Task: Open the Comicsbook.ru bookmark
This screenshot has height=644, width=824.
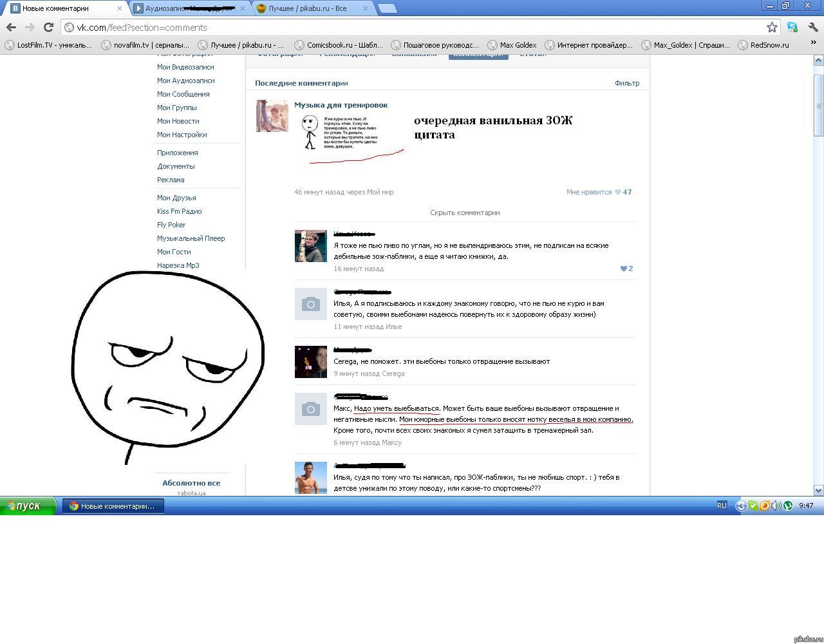Action: pos(338,45)
